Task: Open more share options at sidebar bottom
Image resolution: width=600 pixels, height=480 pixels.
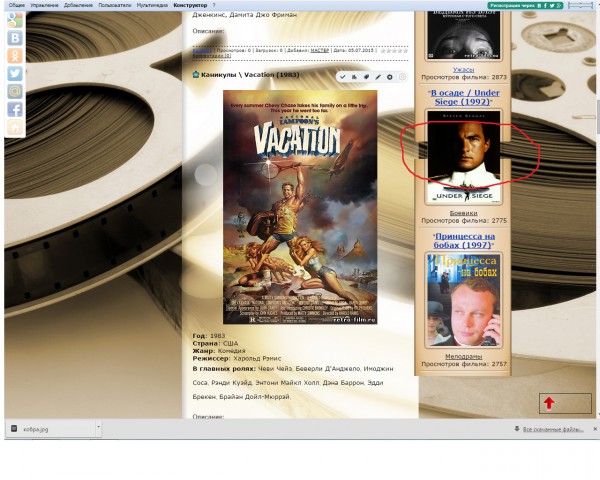Action: click(x=15, y=127)
